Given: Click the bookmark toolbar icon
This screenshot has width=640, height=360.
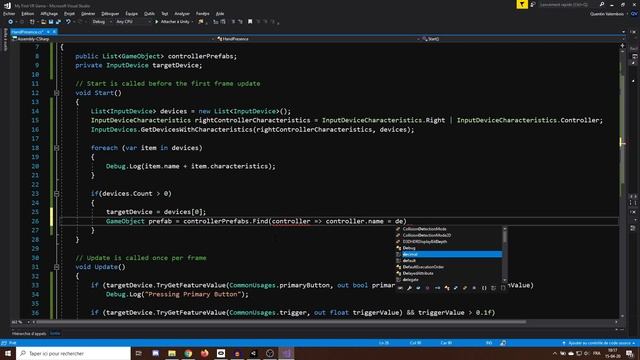Looking at the screenshot, I should click(x=250, y=22).
